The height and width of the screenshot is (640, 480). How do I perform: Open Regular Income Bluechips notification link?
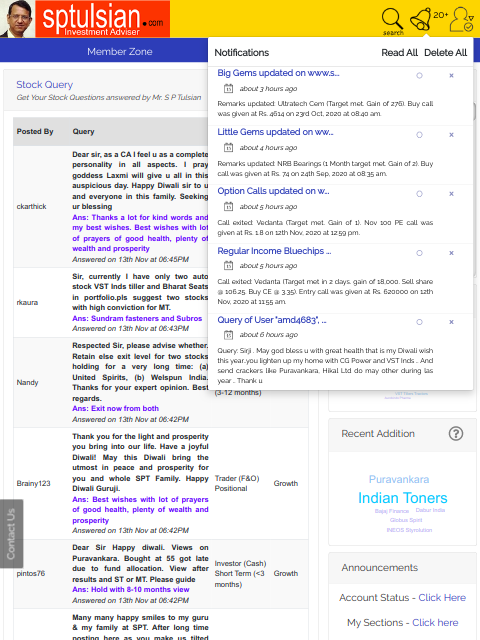click(274, 251)
